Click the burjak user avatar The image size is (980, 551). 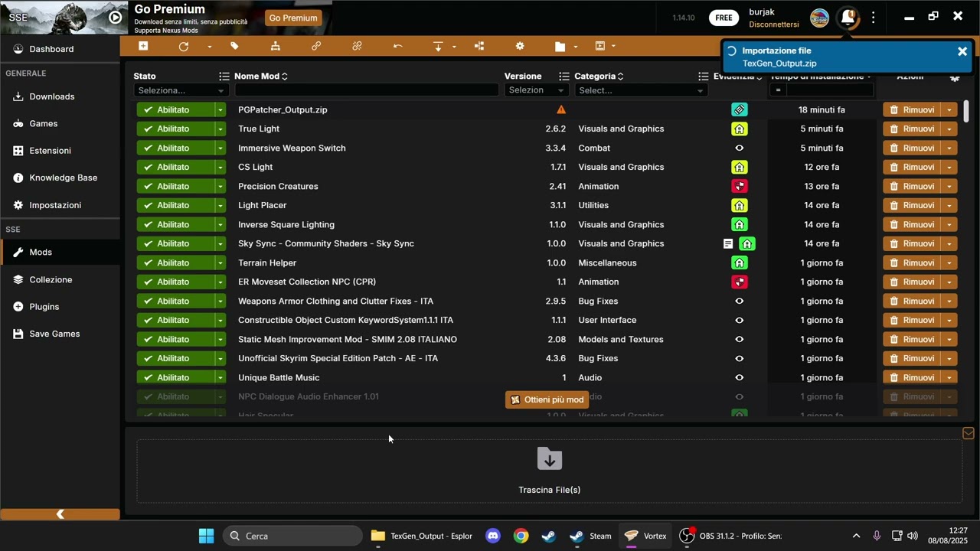(819, 18)
